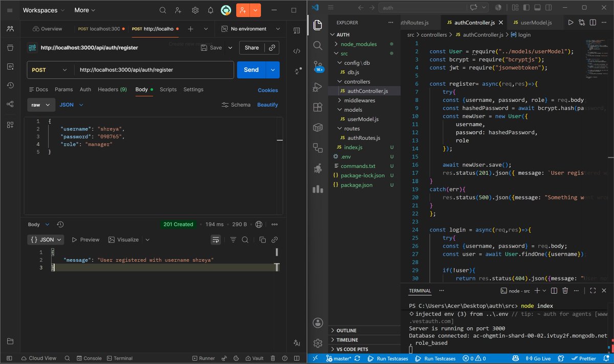Enable Go Live server
This screenshot has width=614, height=364.
(538, 359)
